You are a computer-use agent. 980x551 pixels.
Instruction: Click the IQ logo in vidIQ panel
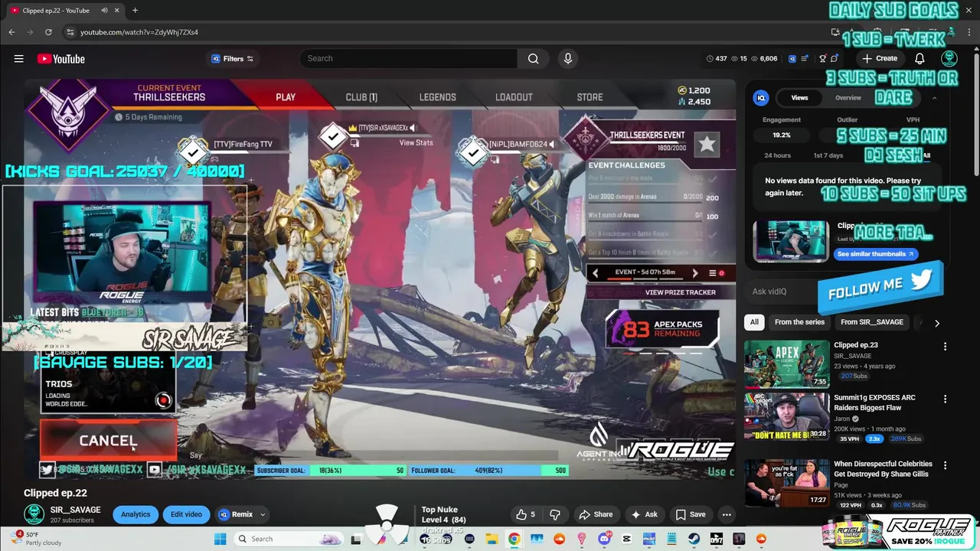click(x=761, y=98)
